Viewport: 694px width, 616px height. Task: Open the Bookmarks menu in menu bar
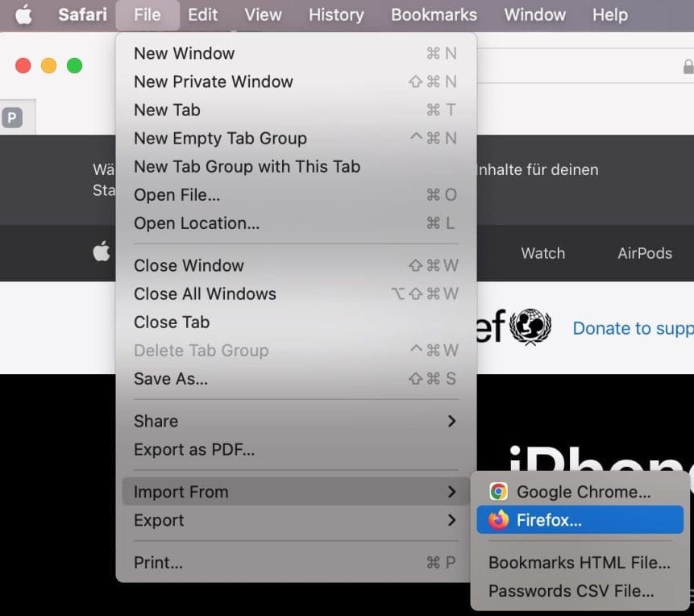(x=434, y=15)
